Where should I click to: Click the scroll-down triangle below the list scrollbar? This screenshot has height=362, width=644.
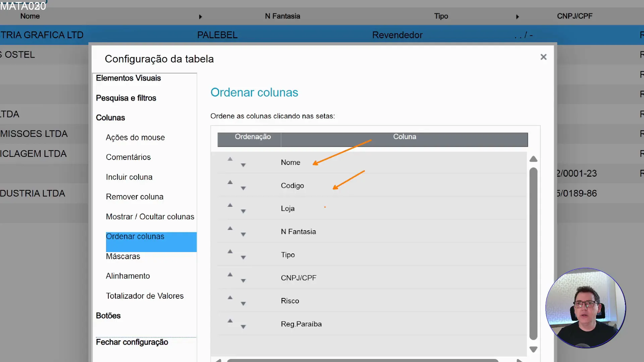tap(533, 349)
